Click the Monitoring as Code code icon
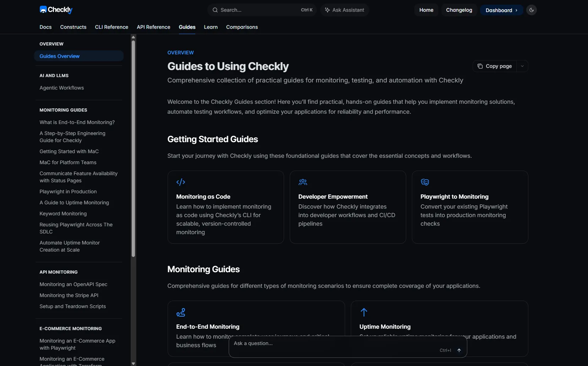The image size is (588, 366). click(181, 182)
